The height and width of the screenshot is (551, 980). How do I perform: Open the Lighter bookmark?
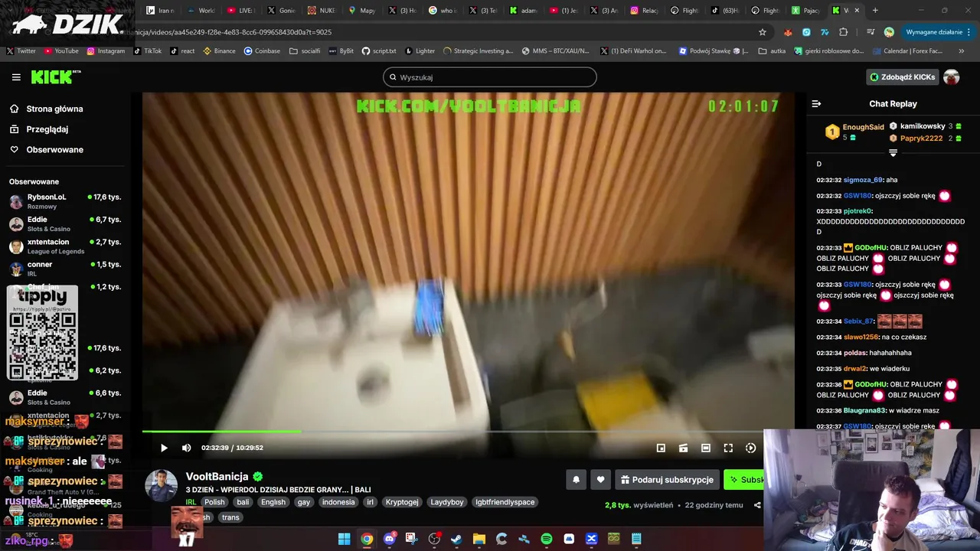[x=420, y=51]
